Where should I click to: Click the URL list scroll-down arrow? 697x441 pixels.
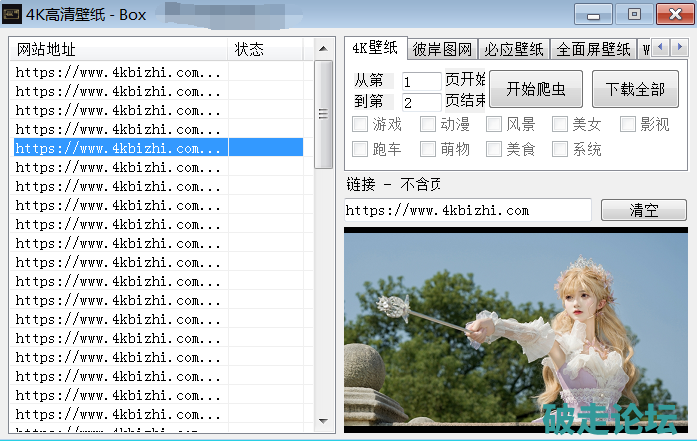(323, 422)
